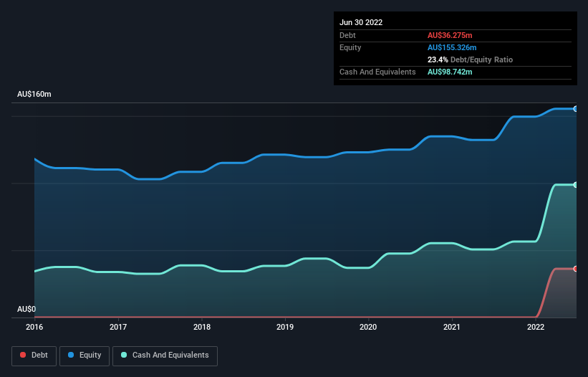The width and height of the screenshot is (588, 377).
Task: Click the blue Equity legend dot
Action: (x=71, y=355)
